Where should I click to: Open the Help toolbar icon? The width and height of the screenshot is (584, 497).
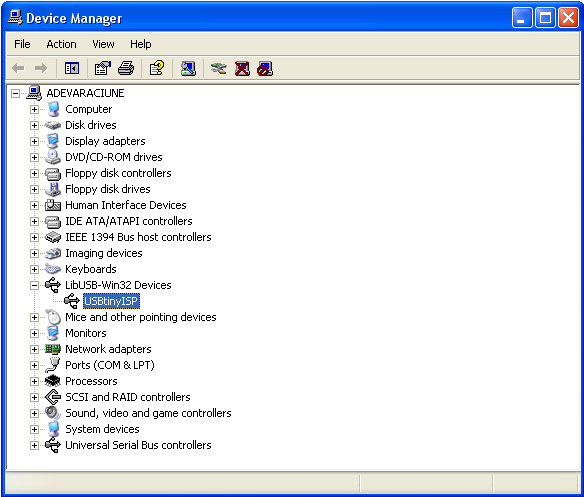[157, 69]
